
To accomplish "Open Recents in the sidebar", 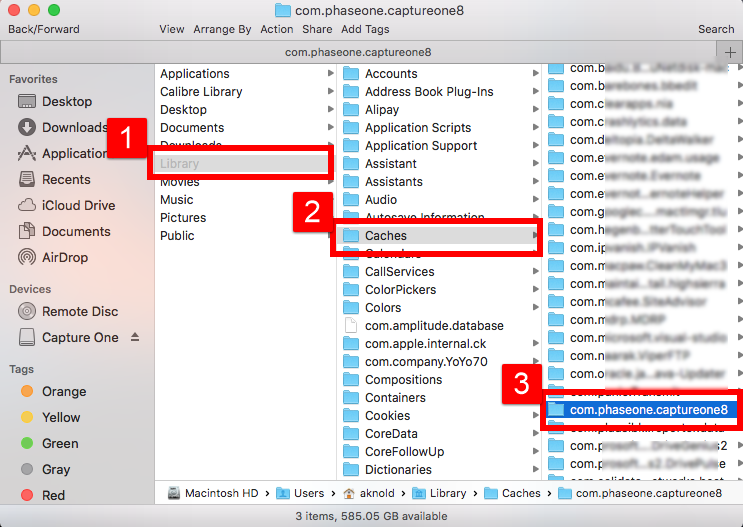I will click(x=27, y=180).
